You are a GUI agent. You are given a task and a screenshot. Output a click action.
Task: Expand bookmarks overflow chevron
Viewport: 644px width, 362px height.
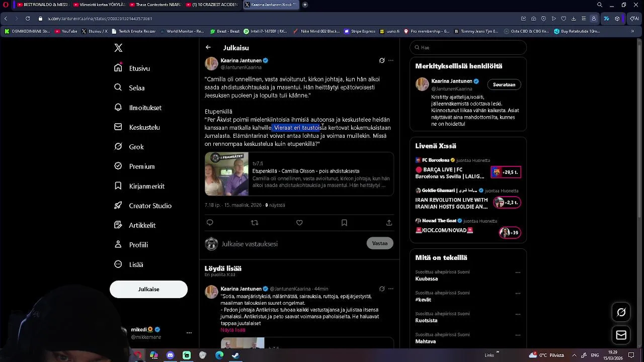[632, 31]
